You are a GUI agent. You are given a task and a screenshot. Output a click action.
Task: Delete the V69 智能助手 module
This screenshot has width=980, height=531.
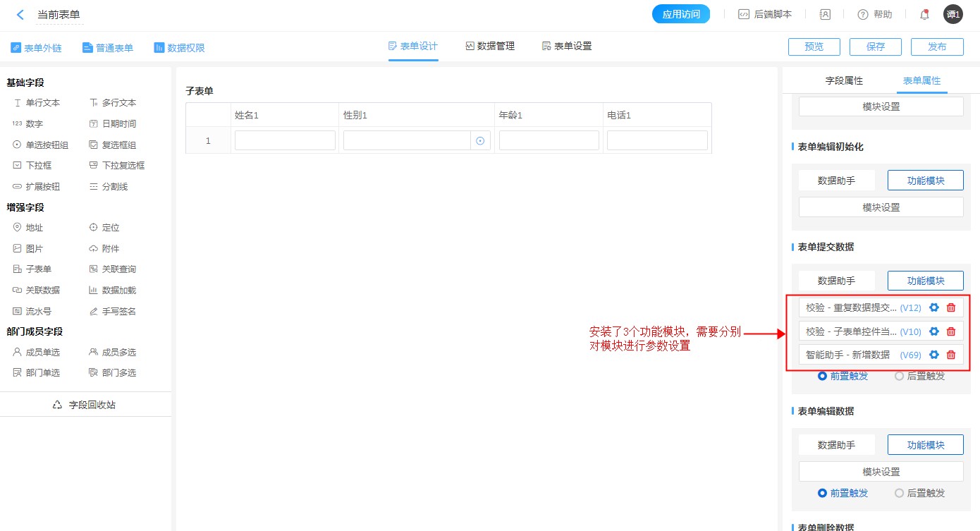pos(951,355)
